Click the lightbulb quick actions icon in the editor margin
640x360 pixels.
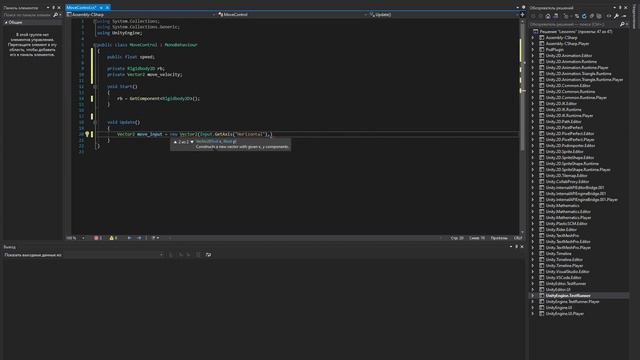tap(87, 134)
